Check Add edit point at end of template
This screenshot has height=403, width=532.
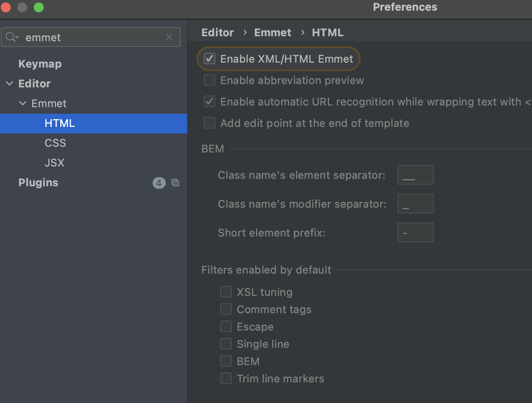click(210, 123)
